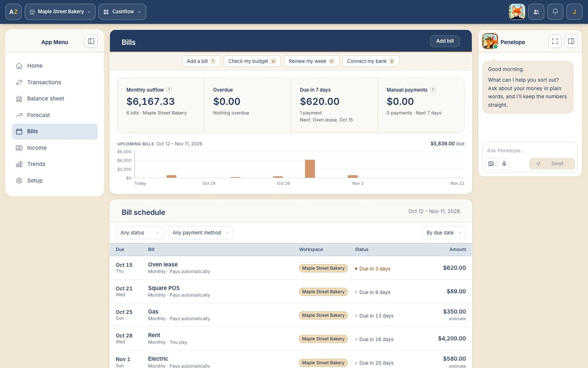Viewport: 588px width, 368px height.
Task: Open the team members icon
Action: tap(536, 12)
